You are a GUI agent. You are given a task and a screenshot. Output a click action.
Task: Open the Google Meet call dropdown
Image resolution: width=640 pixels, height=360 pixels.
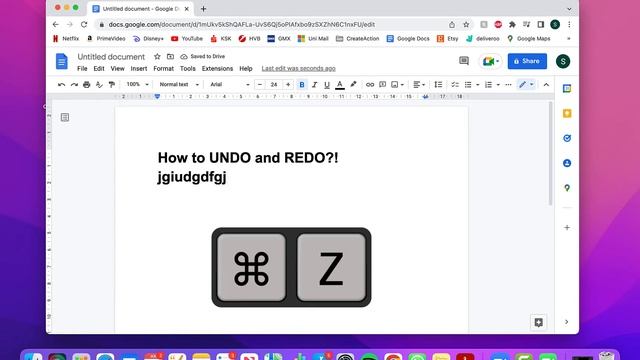pos(491,62)
